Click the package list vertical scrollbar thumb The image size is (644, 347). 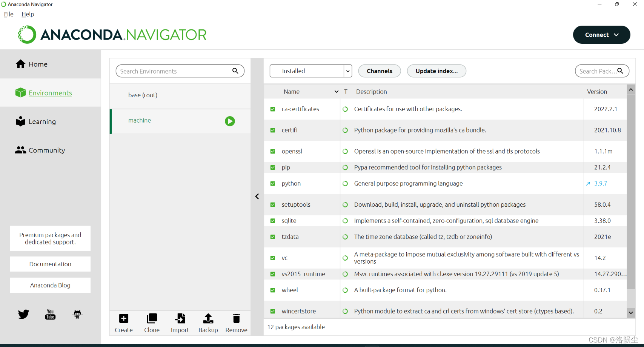pos(631,192)
